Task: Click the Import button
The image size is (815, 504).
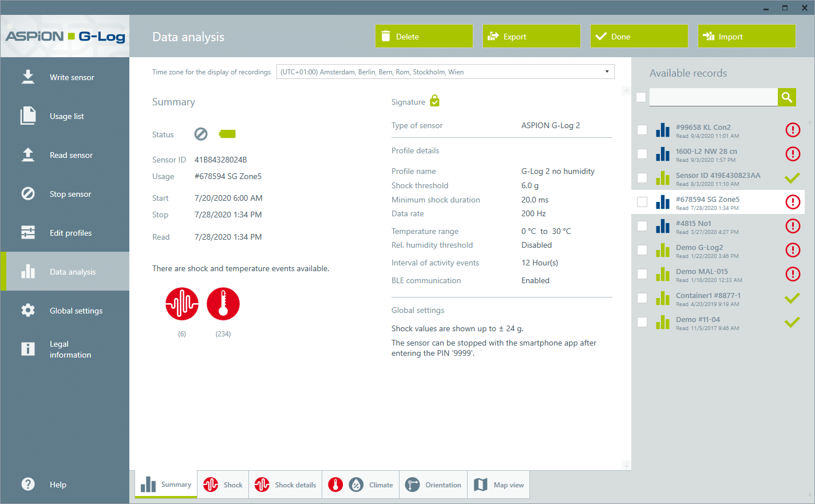Action: (747, 36)
